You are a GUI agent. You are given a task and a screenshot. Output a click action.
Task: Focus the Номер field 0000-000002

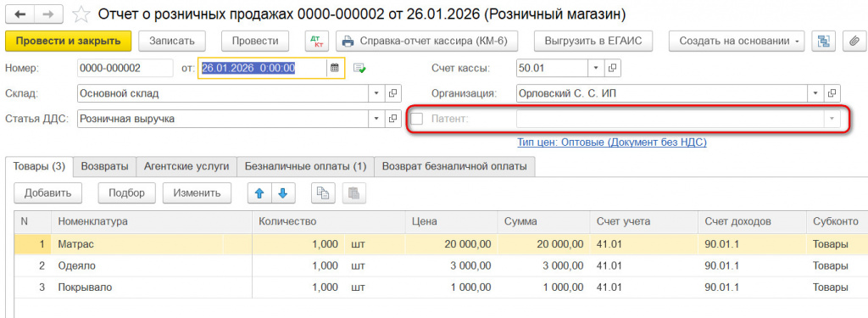pyautogui.click(x=125, y=68)
